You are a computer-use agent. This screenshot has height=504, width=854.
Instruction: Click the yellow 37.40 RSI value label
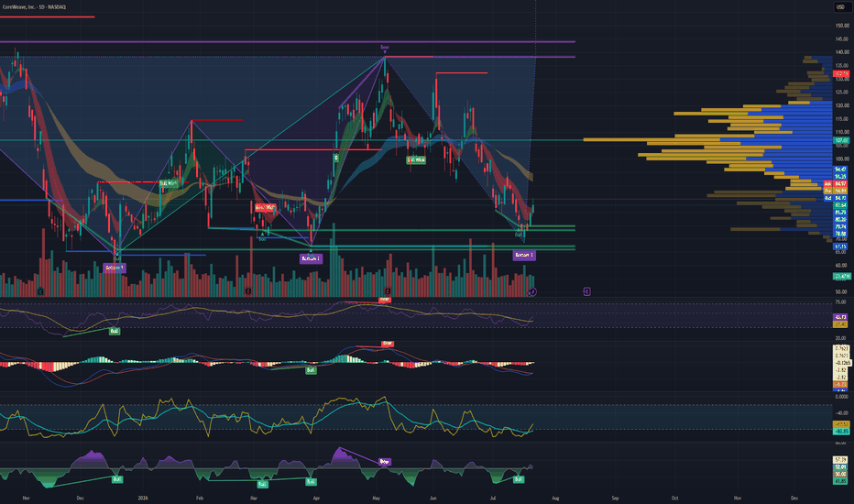coord(840,324)
